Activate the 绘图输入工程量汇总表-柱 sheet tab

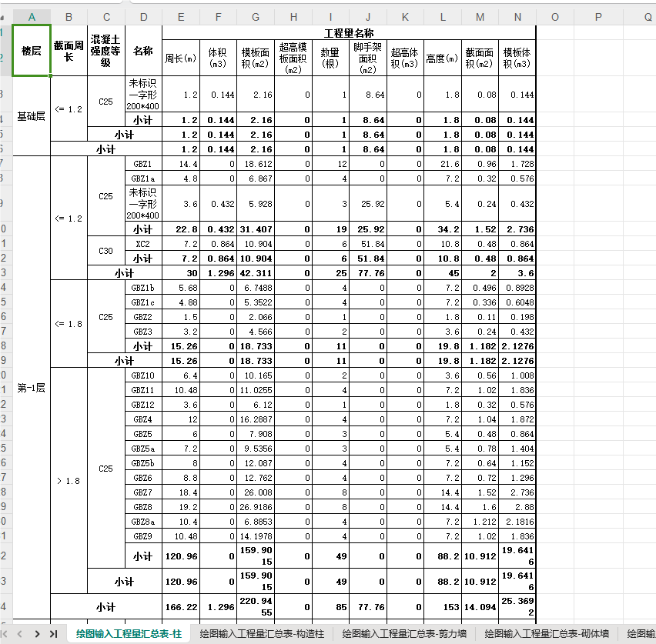click(129, 634)
